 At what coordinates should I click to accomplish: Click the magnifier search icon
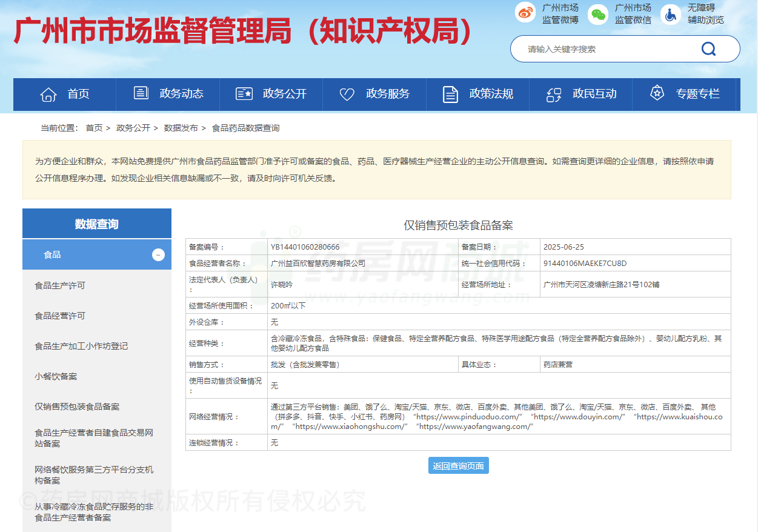[708, 49]
